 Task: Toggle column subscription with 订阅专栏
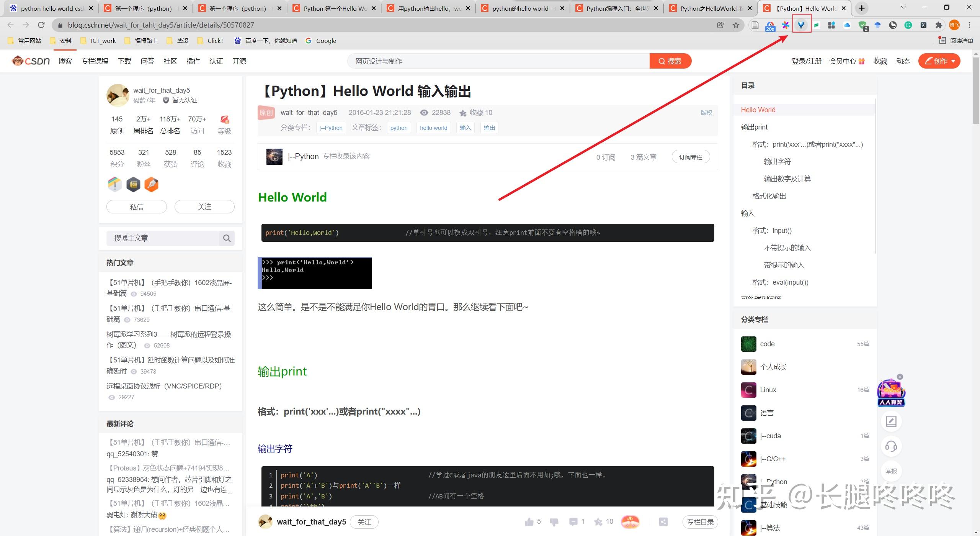click(691, 157)
